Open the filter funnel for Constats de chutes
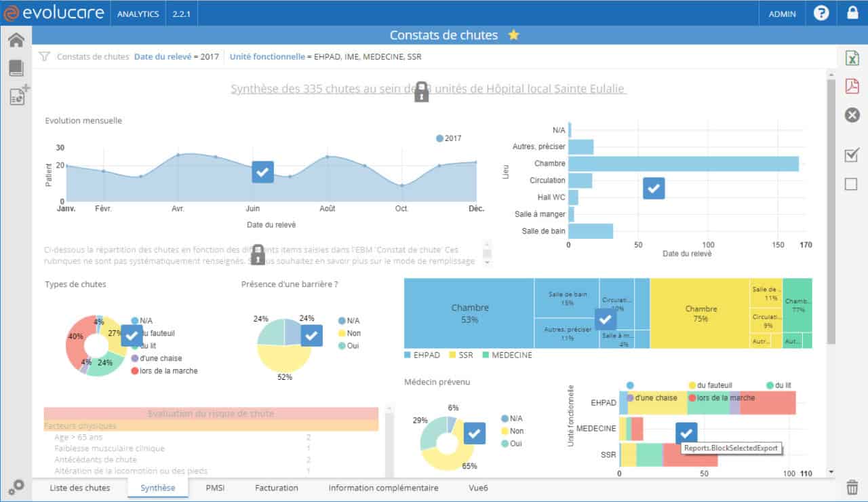The width and height of the screenshot is (868, 502). coord(44,57)
